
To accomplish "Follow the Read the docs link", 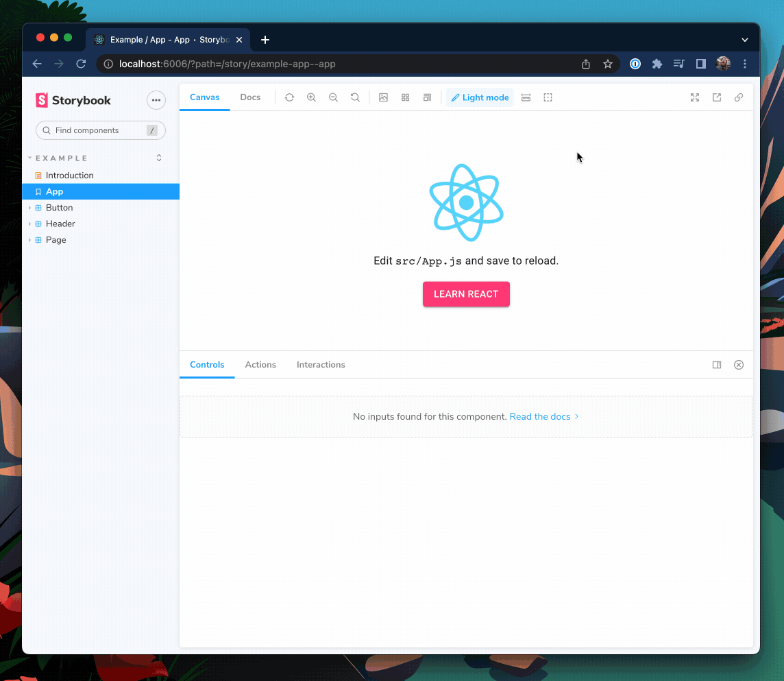I will 540,416.
